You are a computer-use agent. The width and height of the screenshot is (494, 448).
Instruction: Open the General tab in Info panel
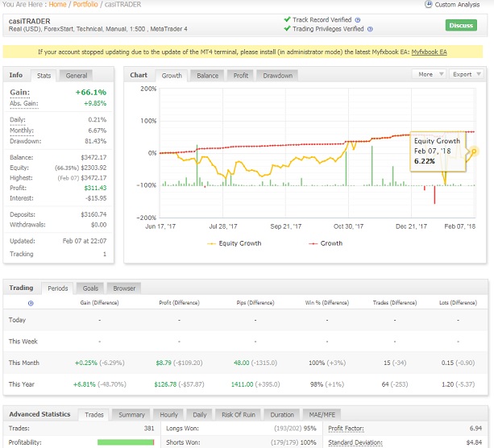click(77, 76)
